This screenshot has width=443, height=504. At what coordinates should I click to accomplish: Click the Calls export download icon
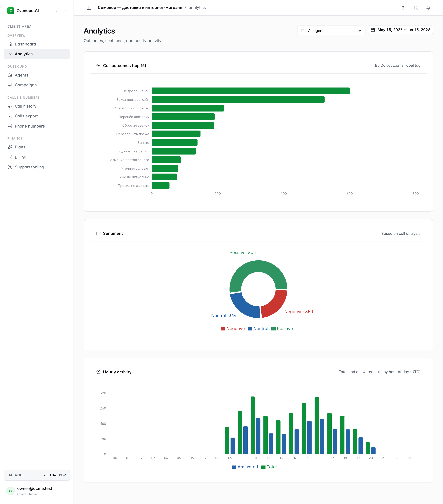click(10, 116)
